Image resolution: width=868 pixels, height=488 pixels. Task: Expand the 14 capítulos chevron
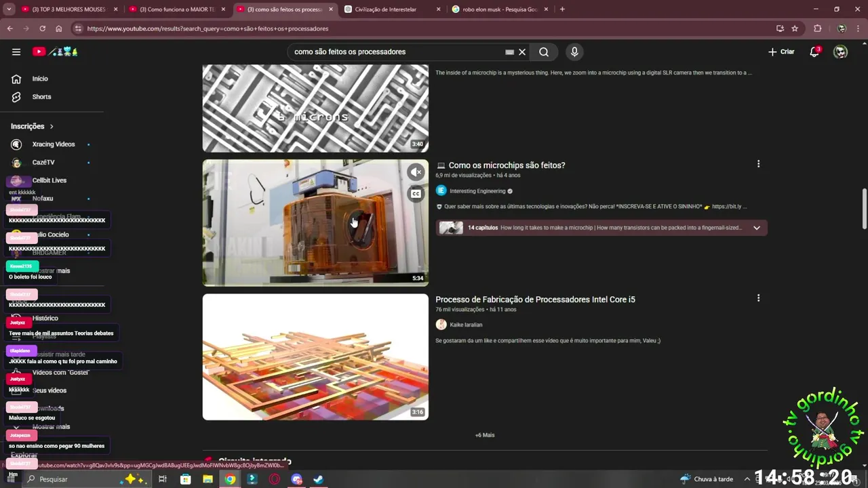pos(757,228)
